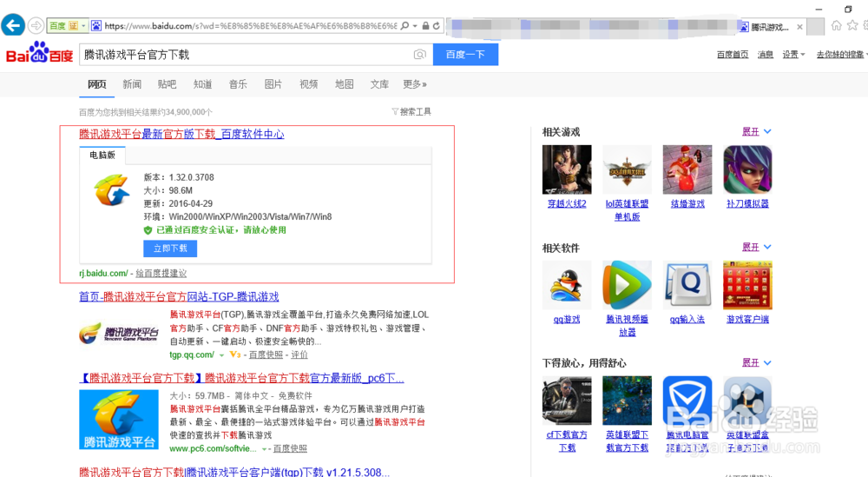868x477 pixels.
Task: Click the 腾讯视频播放器 icon
Action: point(627,285)
